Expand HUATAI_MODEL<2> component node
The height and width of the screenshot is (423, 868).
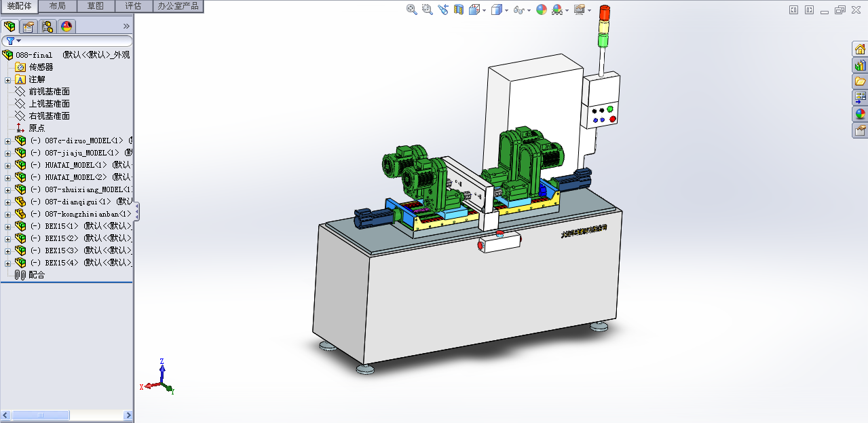tap(7, 178)
